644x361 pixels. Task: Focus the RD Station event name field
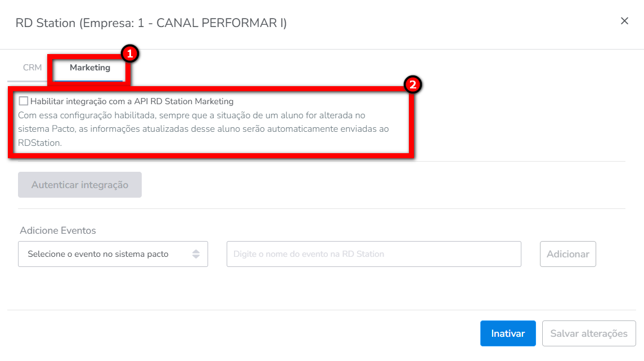click(x=373, y=254)
